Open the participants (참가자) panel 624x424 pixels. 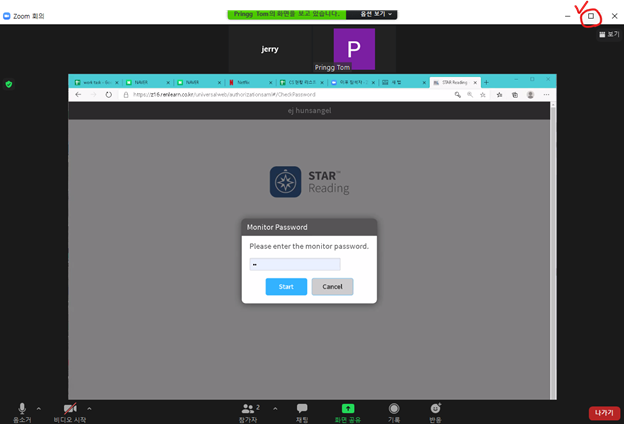250,412
